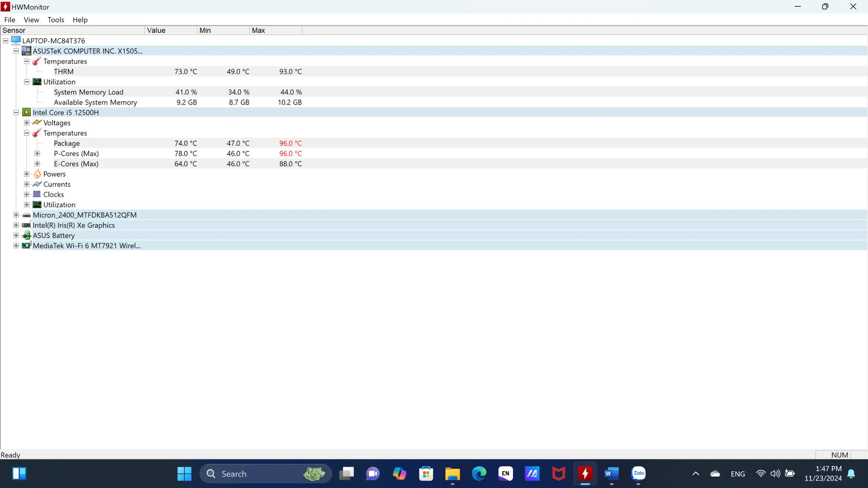Open the File menu

tap(9, 20)
